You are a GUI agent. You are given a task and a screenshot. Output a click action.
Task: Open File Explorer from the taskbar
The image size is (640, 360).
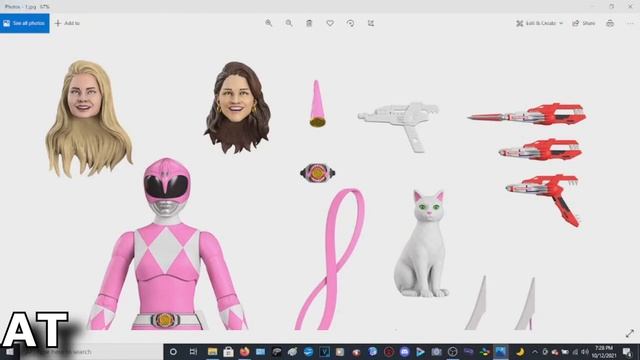[212, 351]
